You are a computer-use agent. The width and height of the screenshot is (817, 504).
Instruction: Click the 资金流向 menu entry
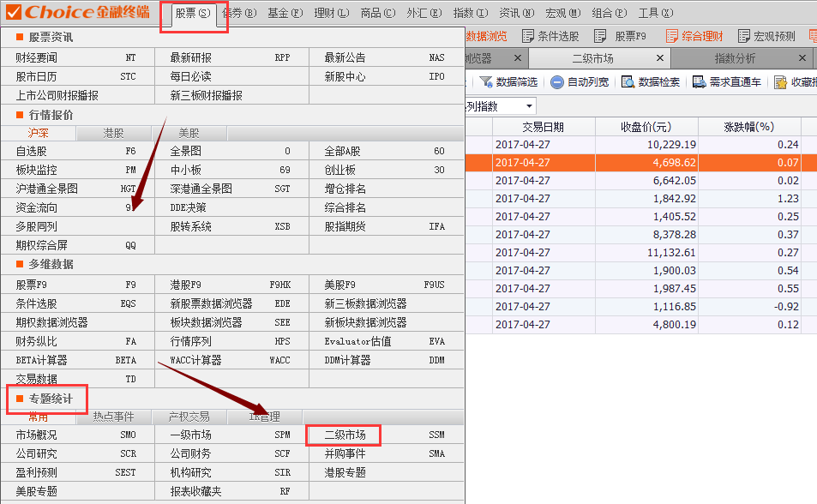[x=37, y=207]
